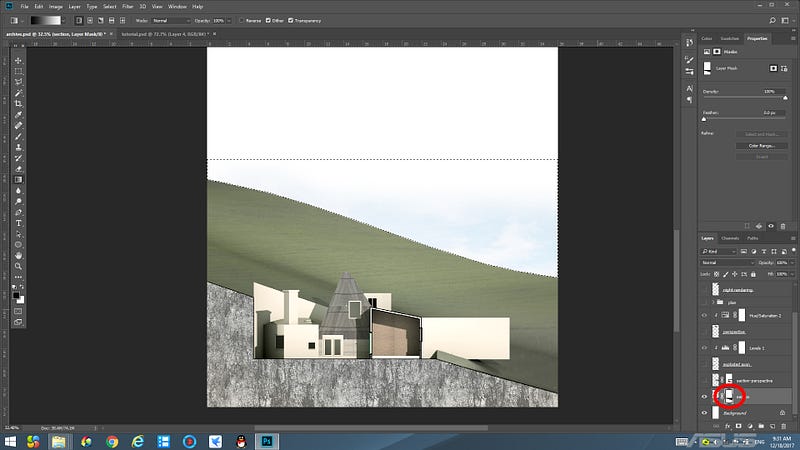Click Add Layer Mask icon in Layers panel

pyautogui.click(x=738, y=426)
